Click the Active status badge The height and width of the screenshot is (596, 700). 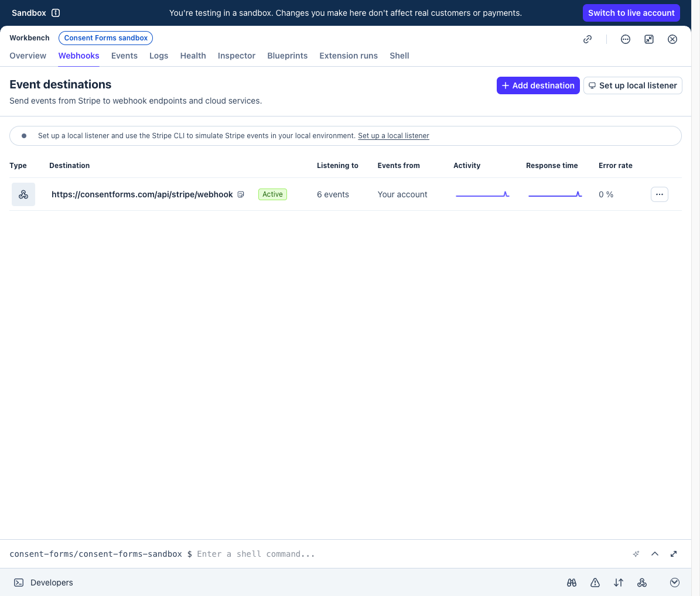(272, 194)
